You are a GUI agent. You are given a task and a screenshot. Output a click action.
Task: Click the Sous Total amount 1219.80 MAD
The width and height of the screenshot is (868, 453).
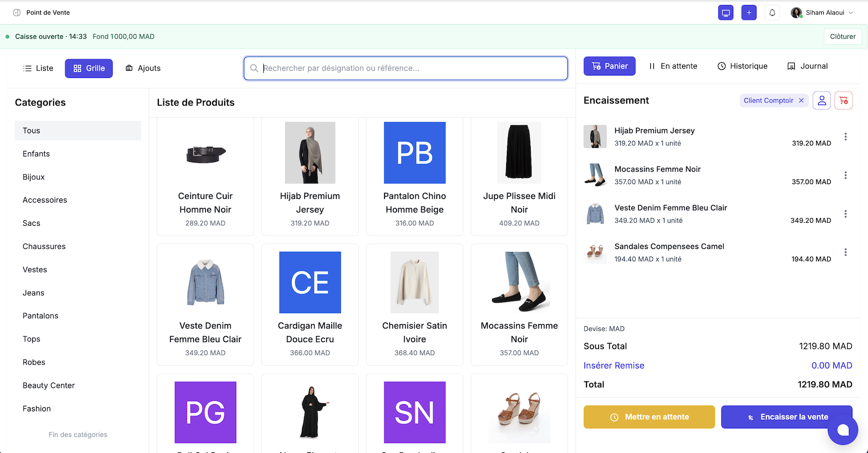[825, 346]
